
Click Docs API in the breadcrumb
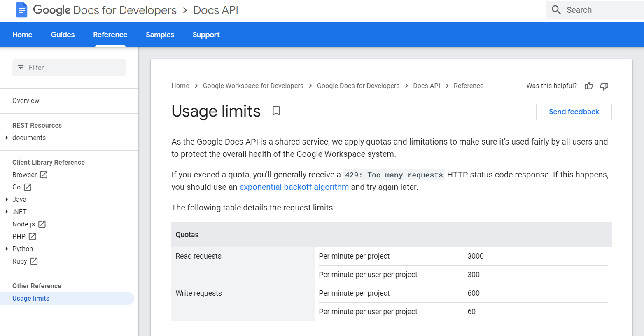pos(427,86)
